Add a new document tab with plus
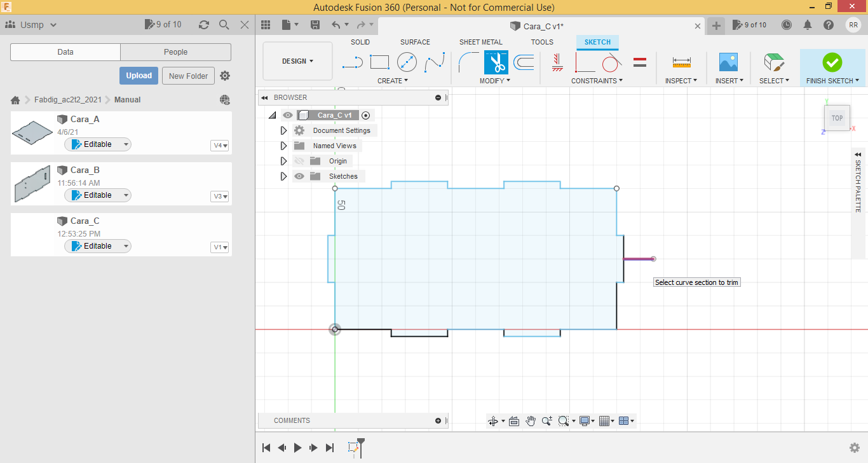 [x=716, y=25]
